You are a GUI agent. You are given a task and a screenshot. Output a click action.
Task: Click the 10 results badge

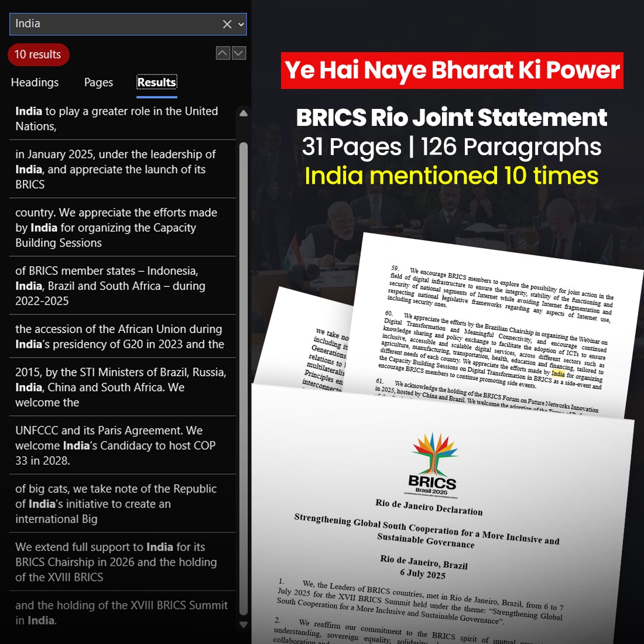(38, 54)
